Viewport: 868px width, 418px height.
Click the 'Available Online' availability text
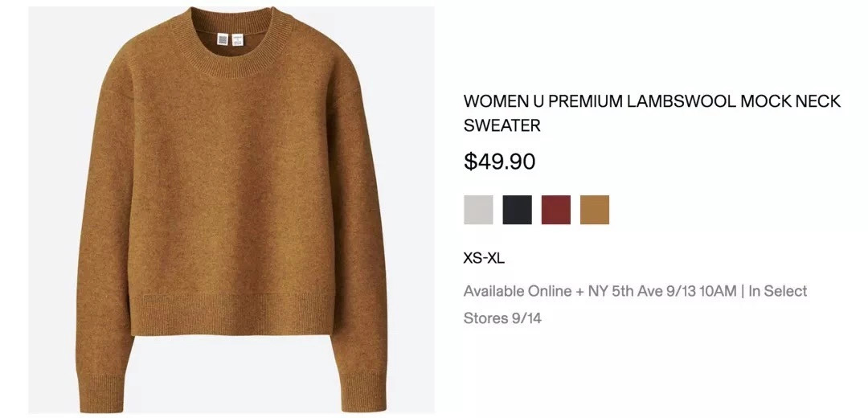[518, 291]
